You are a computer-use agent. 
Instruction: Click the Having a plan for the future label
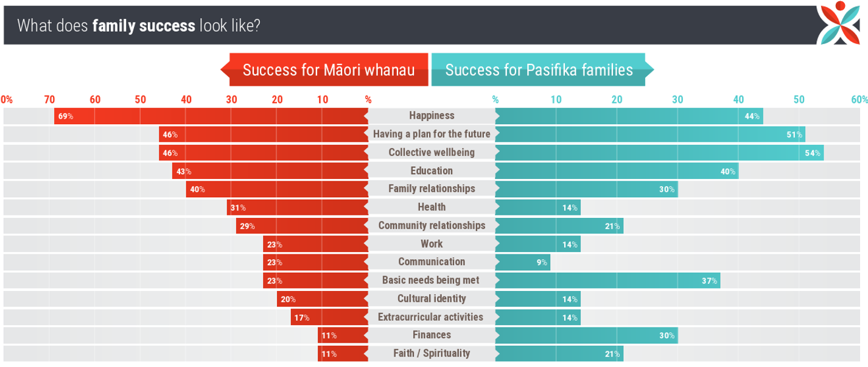(x=432, y=134)
